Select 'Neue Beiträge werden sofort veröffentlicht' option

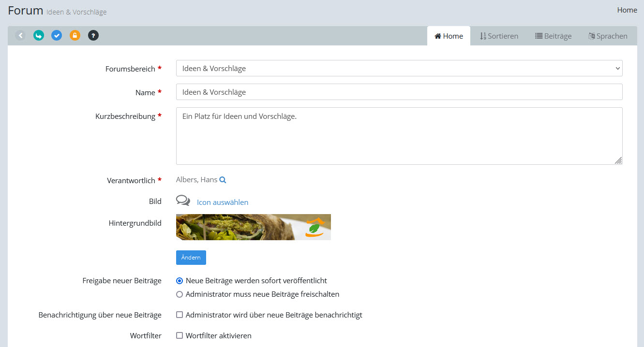[x=180, y=281]
